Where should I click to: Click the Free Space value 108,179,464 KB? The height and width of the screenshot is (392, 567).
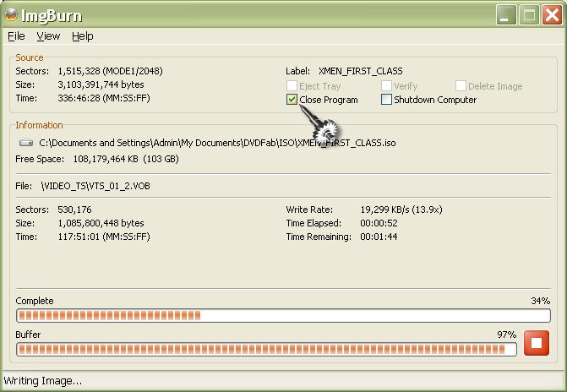click(126, 159)
